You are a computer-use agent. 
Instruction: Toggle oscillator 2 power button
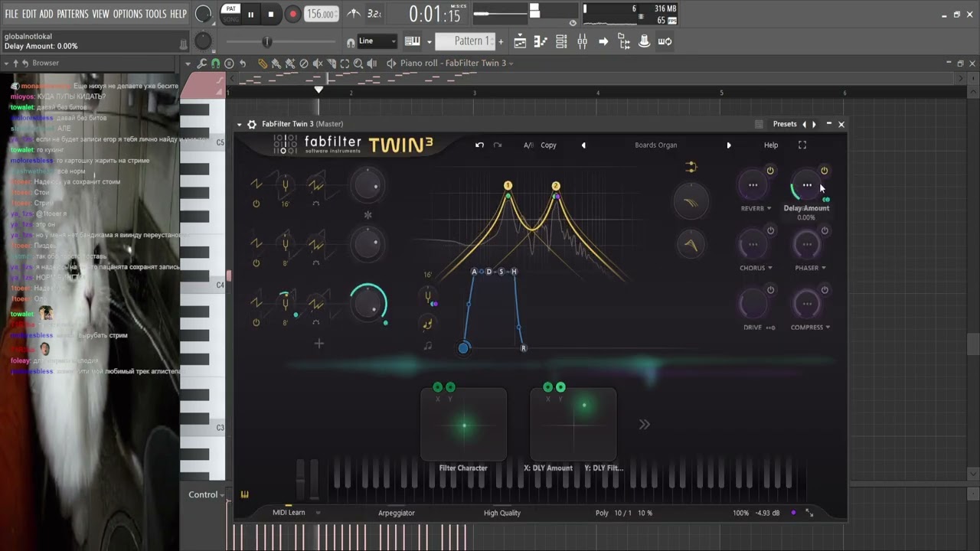pyautogui.click(x=256, y=263)
